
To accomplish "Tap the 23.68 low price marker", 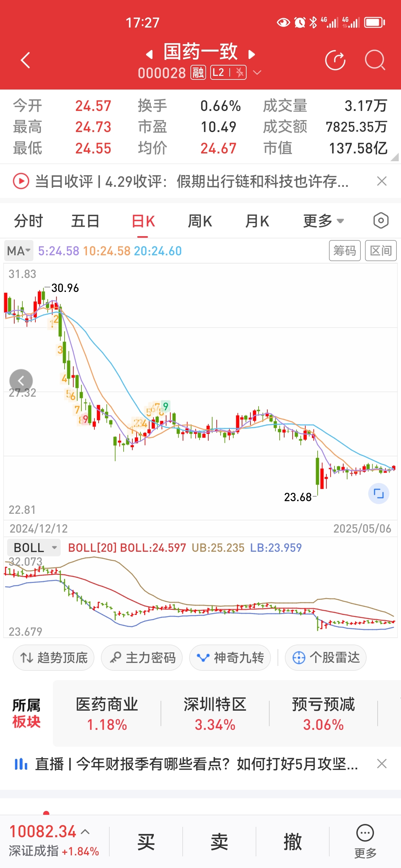I will coord(298,497).
